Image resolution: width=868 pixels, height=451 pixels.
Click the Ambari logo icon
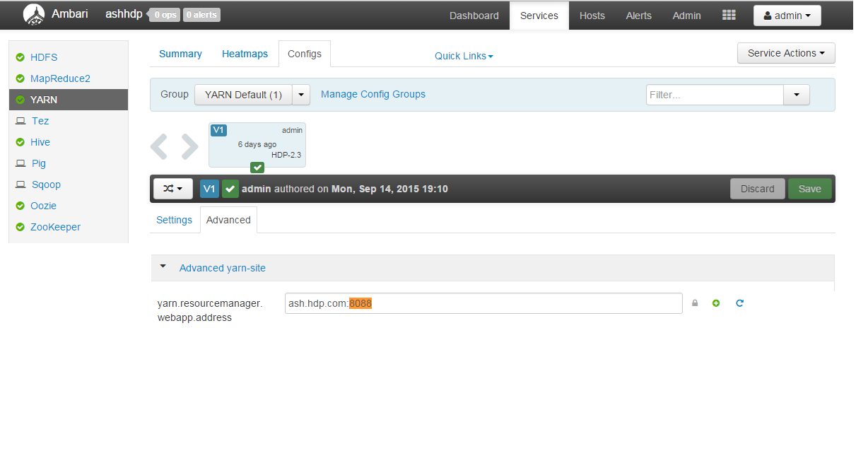point(33,14)
